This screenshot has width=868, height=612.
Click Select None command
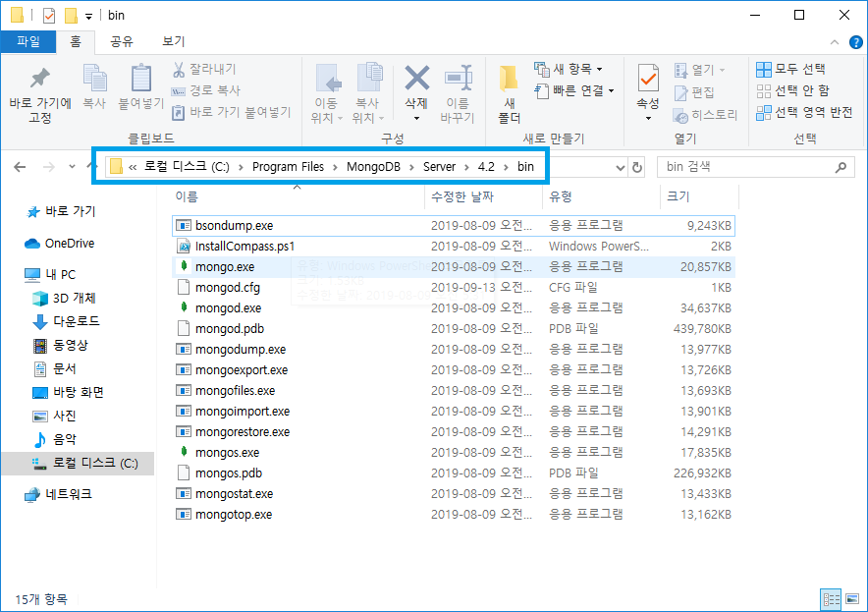pyautogui.click(x=792, y=90)
